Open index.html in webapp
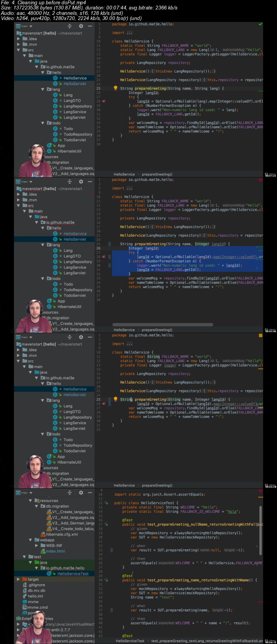 point(53,551)
